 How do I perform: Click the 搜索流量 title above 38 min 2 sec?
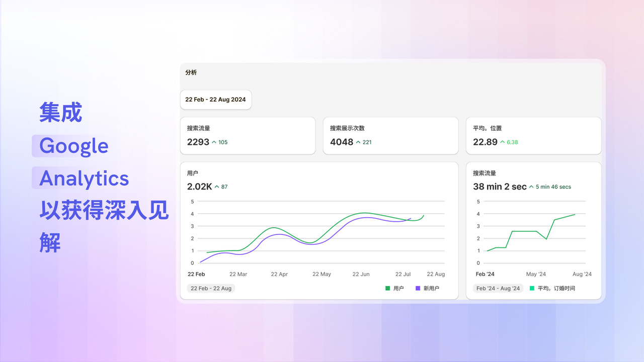click(x=485, y=173)
